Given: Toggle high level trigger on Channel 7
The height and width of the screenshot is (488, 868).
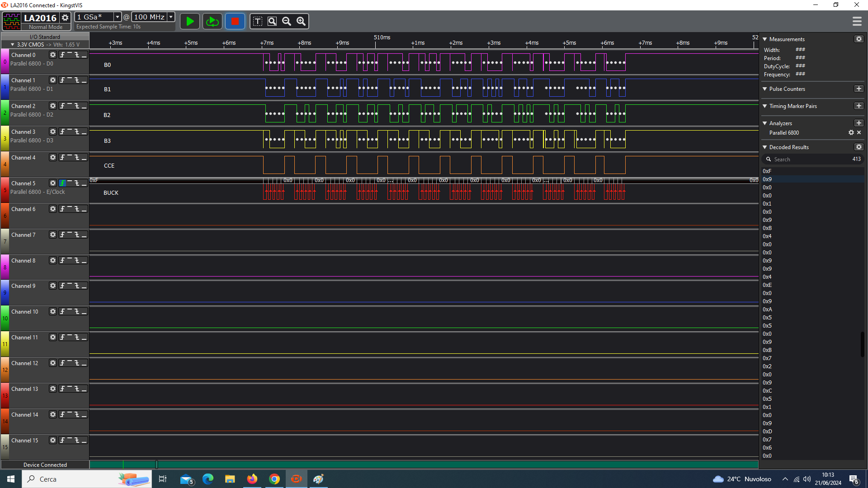Looking at the screenshot, I should click(x=70, y=235).
